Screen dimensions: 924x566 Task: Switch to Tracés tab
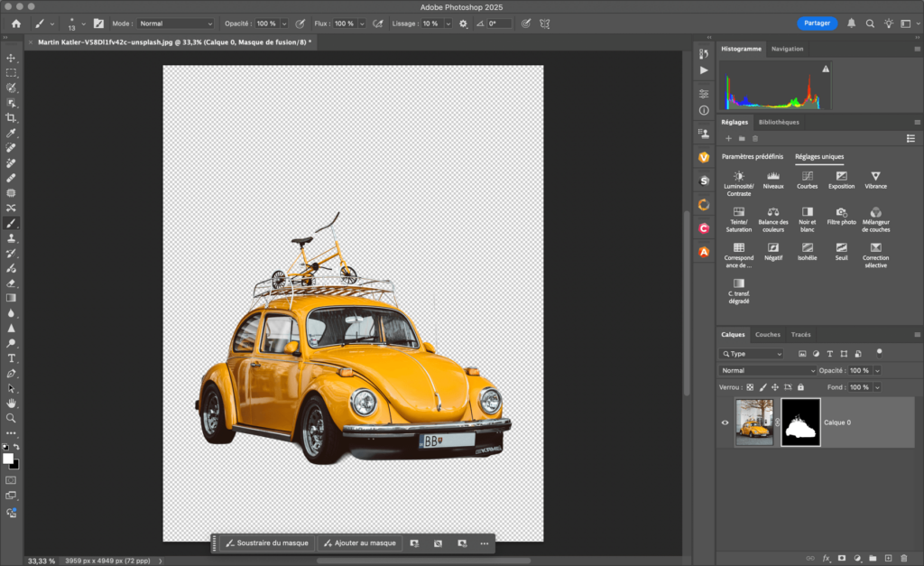801,334
